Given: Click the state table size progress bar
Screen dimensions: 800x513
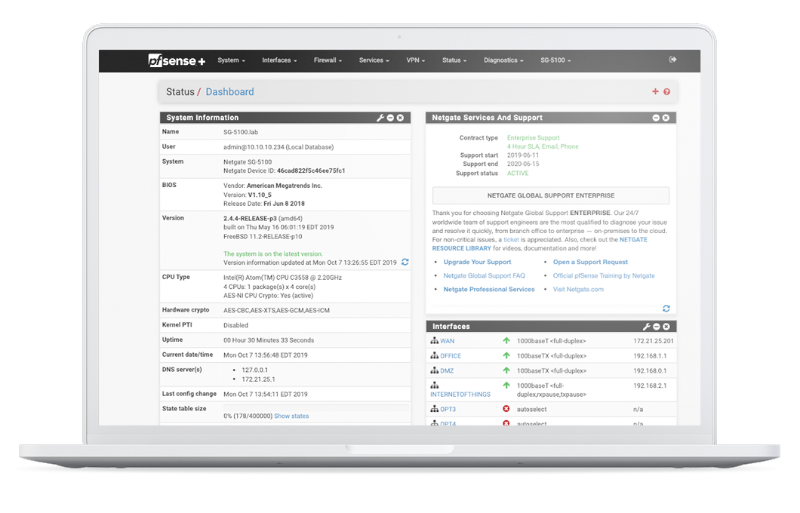Looking at the screenshot, I should click(x=316, y=407).
